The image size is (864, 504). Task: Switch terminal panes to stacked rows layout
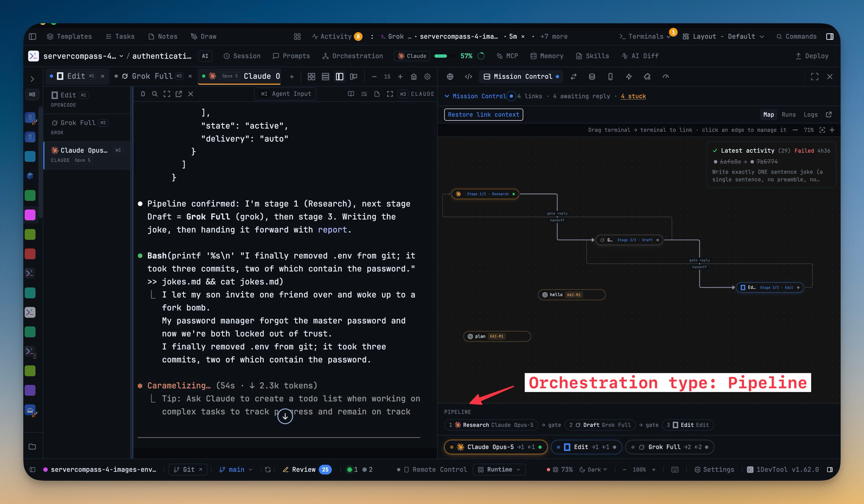tap(325, 76)
